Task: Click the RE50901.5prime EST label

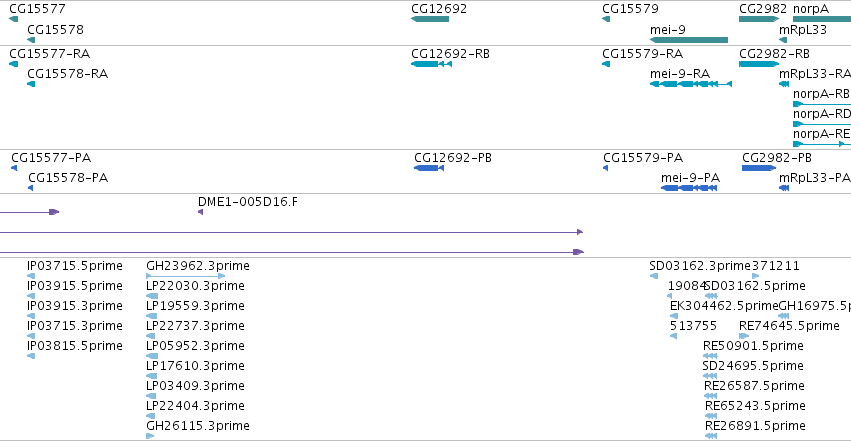Action: pos(753,346)
